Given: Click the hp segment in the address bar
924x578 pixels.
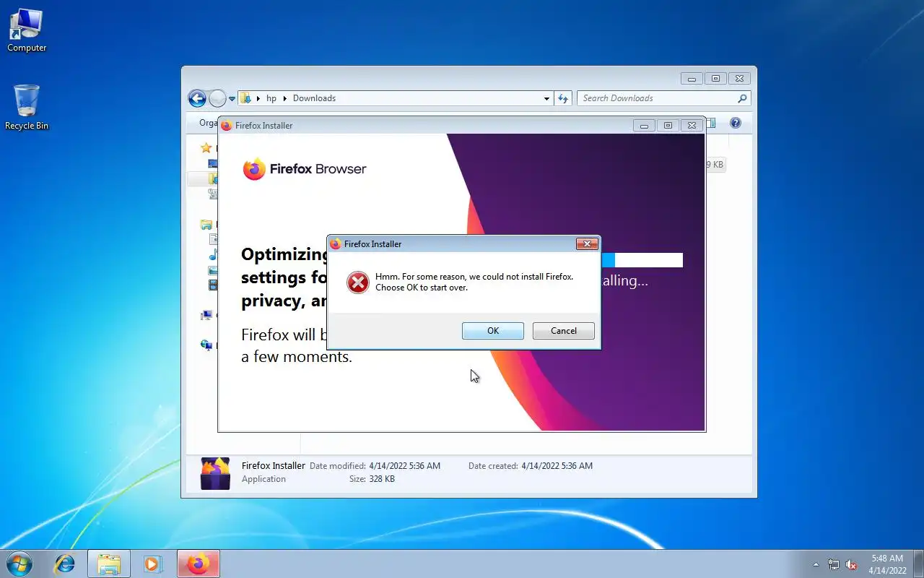Looking at the screenshot, I should [x=271, y=98].
